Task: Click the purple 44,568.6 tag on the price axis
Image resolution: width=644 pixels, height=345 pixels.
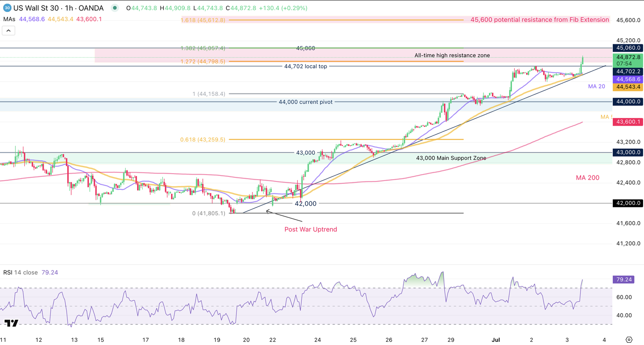Action: point(628,79)
